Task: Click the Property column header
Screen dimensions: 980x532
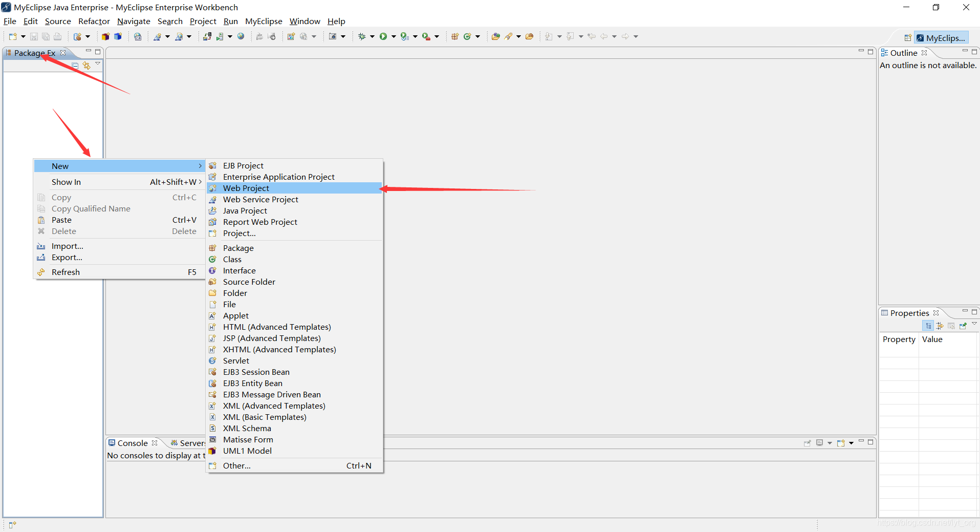Action: [x=899, y=339]
